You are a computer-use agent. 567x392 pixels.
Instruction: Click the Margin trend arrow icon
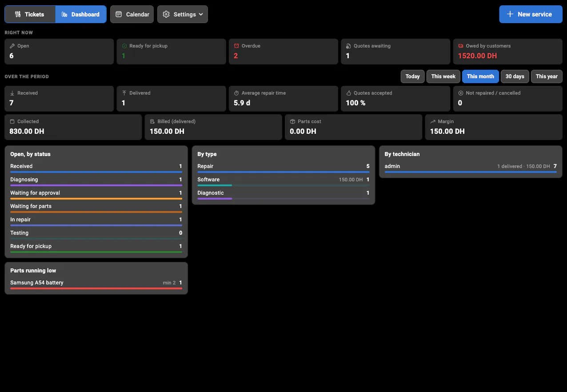tap(433, 121)
